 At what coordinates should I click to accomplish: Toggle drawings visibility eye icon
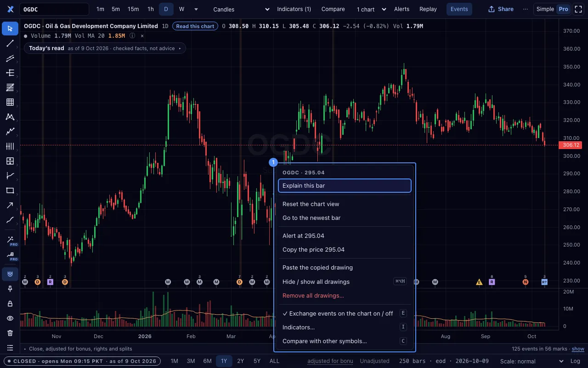coord(10,318)
